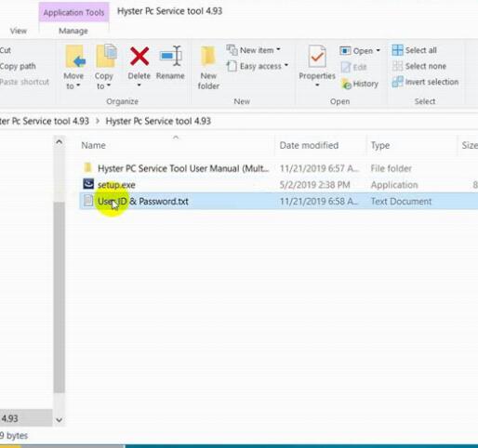
Task: Click the New item icon
Action: (232, 50)
